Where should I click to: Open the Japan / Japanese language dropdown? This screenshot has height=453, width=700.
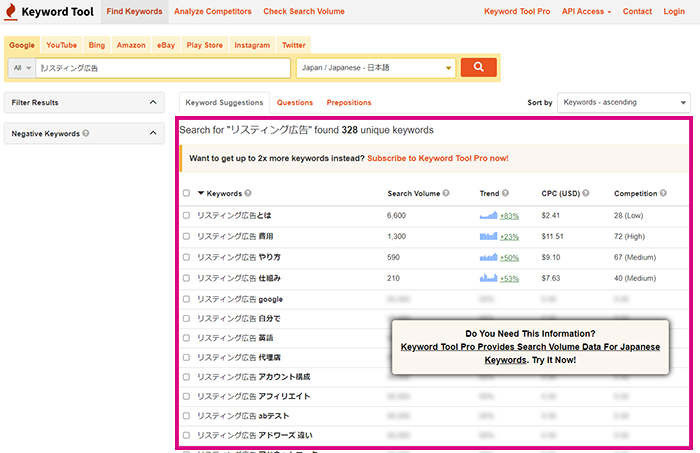tap(376, 68)
